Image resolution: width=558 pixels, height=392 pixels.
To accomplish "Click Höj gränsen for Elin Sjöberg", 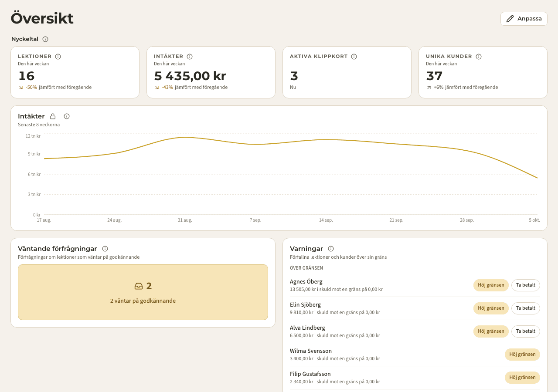I will point(491,308).
